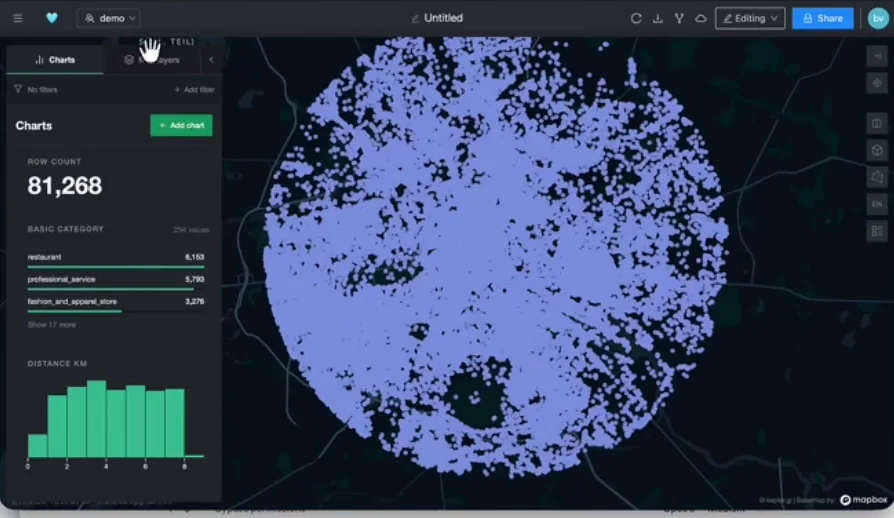This screenshot has height=518, width=894.
Task: Select the restaurant category row
Action: 116,259
